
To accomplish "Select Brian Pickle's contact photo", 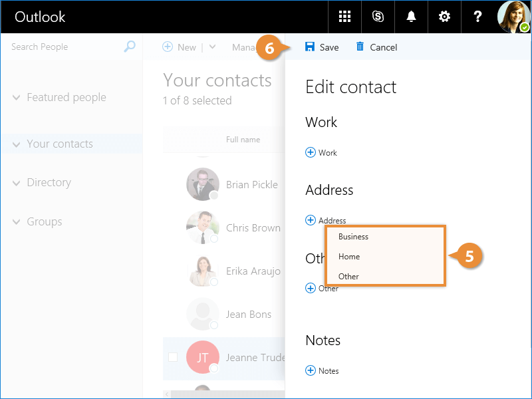I will pyautogui.click(x=203, y=184).
